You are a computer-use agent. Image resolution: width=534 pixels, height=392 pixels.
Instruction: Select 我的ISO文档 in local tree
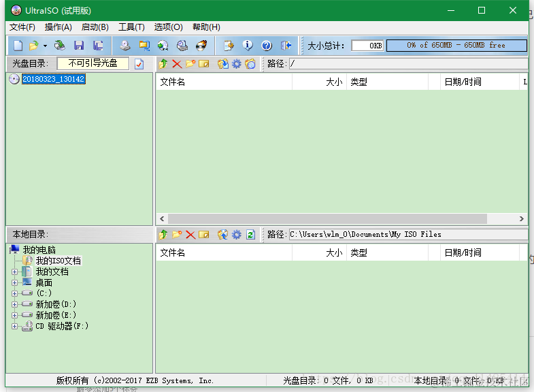click(x=59, y=261)
